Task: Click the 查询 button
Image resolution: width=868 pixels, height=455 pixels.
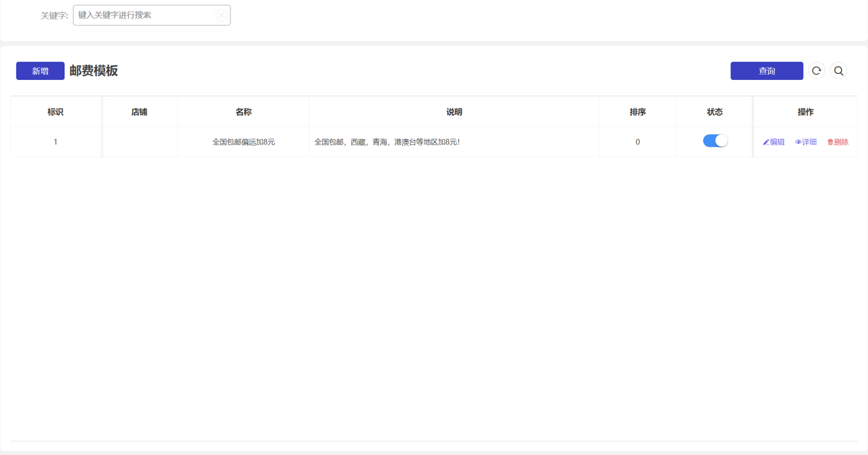Action: tap(766, 71)
